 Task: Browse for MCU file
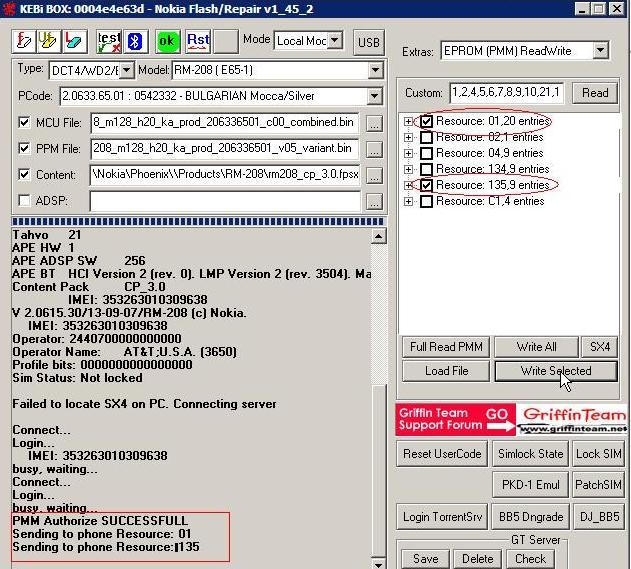(x=374, y=123)
